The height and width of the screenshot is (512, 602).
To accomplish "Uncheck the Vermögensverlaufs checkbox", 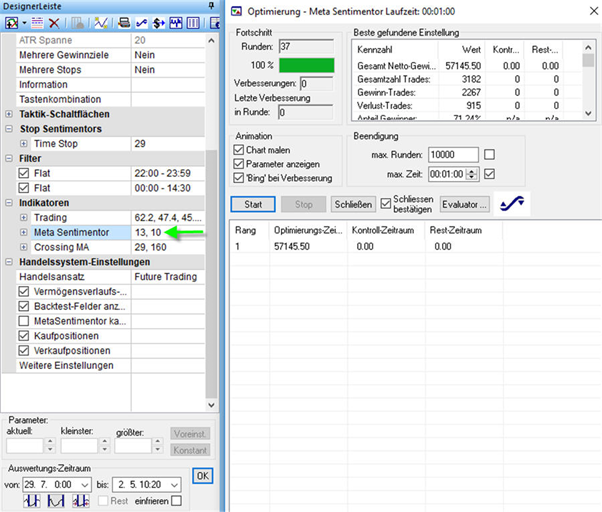I will 24,291.
